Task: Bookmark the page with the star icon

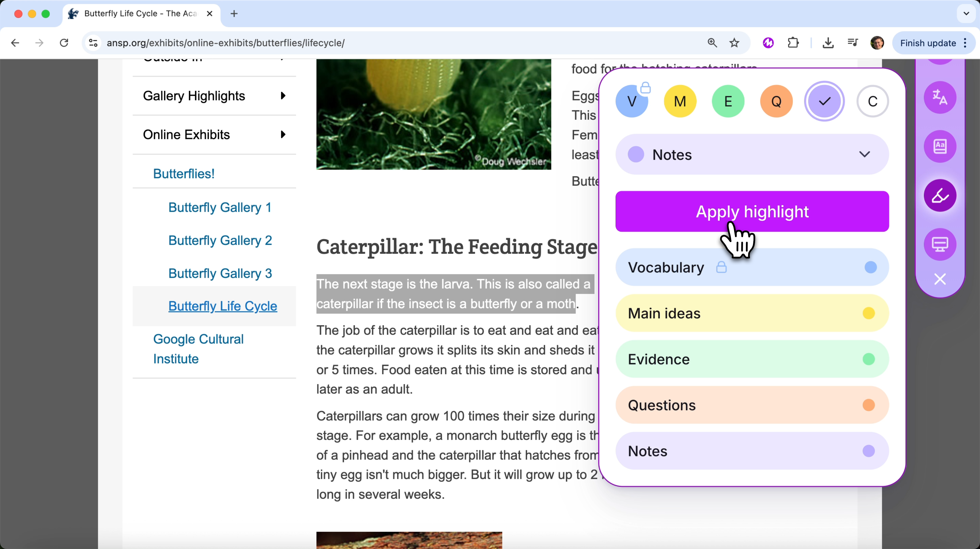Action: tap(734, 43)
